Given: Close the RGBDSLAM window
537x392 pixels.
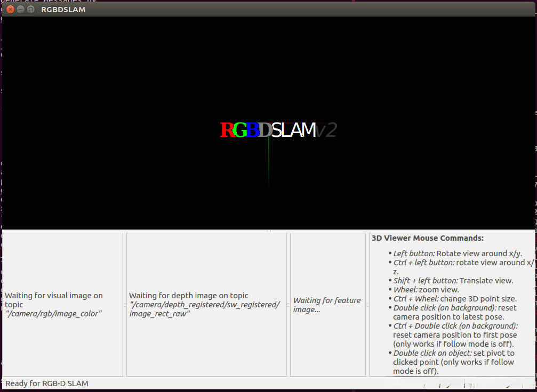Looking at the screenshot, I should [10, 9].
